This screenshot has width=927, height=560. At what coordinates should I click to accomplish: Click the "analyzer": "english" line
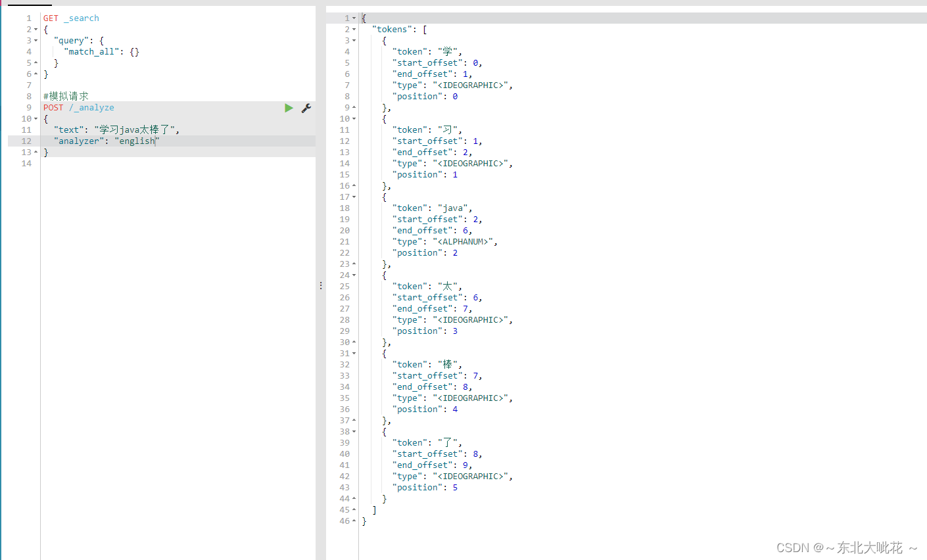click(107, 141)
